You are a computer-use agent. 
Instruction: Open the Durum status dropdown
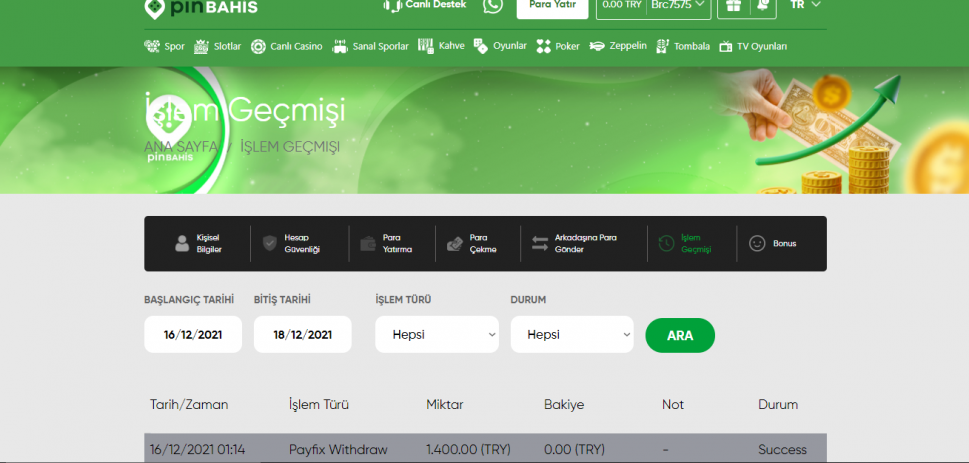(x=572, y=334)
